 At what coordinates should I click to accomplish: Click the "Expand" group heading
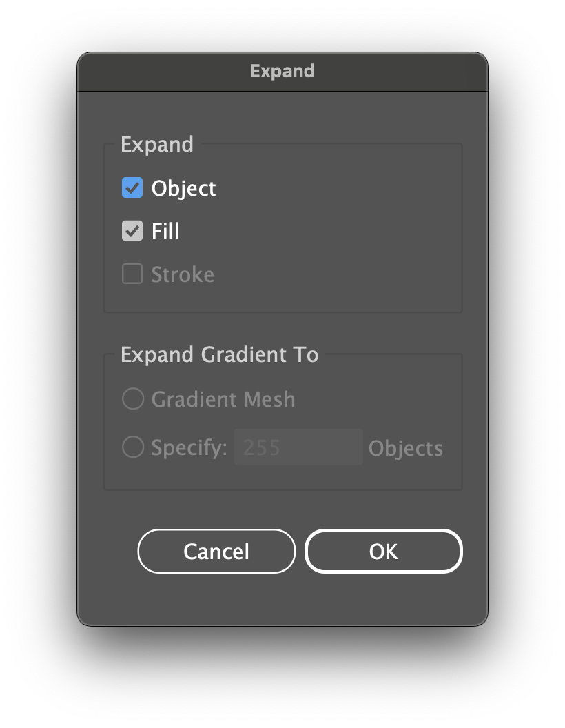coord(156,145)
